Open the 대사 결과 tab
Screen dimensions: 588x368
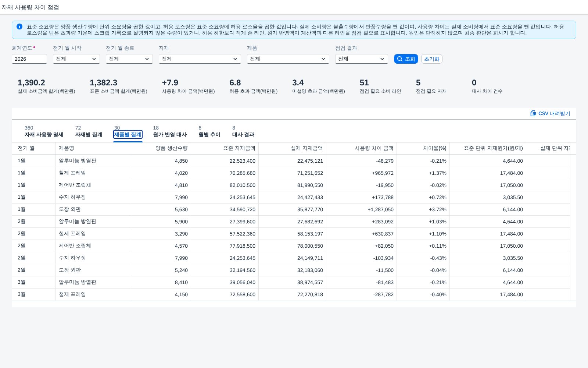click(x=243, y=131)
